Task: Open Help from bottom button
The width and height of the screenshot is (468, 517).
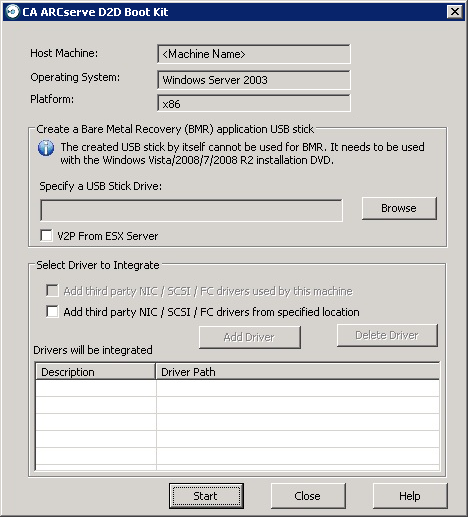Action: [x=410, y=496]
